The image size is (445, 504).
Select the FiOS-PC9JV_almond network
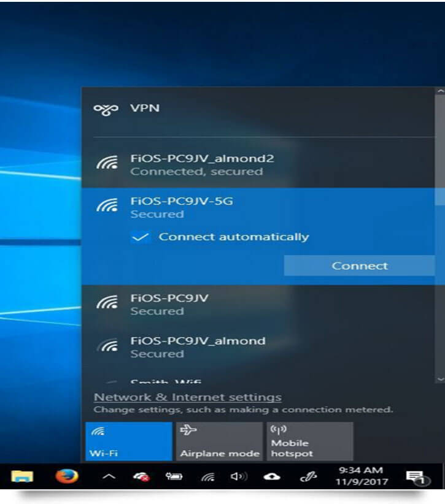tap(258, 347)
